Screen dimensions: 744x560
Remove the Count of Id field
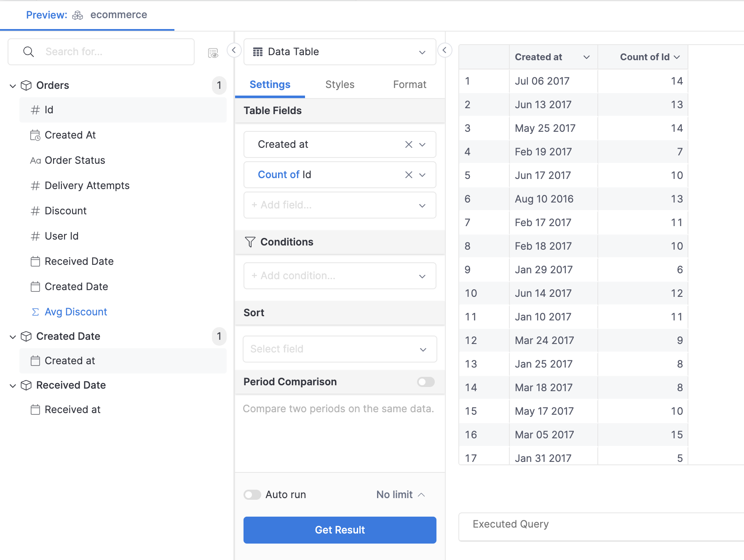408,175
